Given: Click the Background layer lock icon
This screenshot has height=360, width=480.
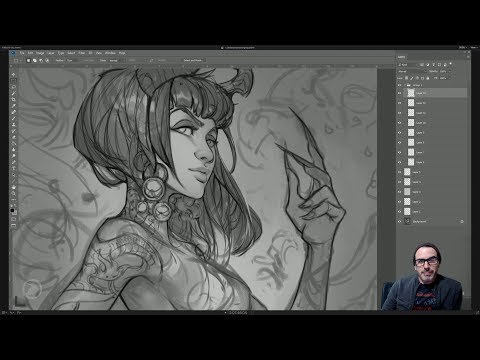Looking at the screenshot, I should tap(462, 221).
